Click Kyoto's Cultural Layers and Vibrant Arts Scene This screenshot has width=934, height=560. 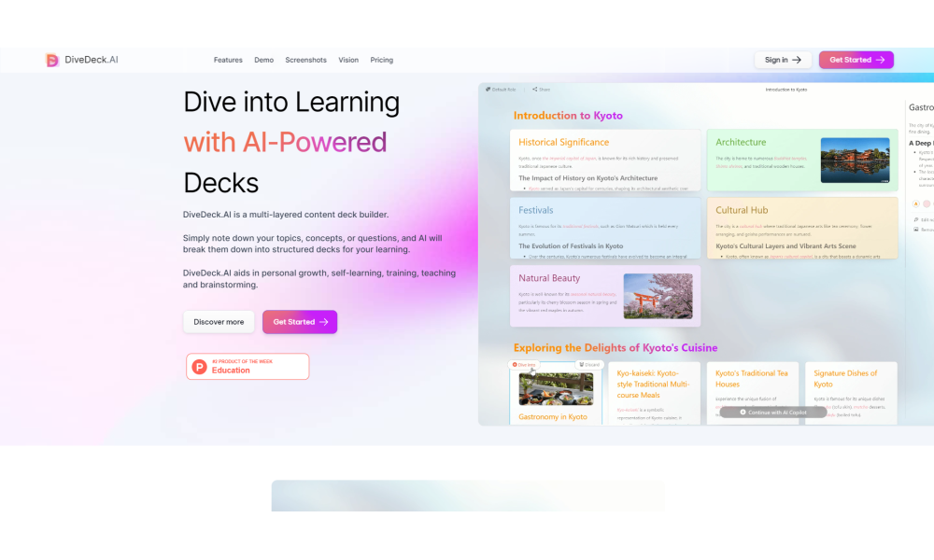[785, 245]
